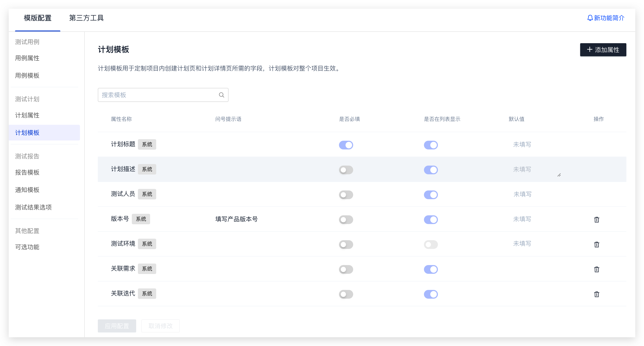Enable required switch for 测试环境

pyautogui.click(x=346, y=244)
